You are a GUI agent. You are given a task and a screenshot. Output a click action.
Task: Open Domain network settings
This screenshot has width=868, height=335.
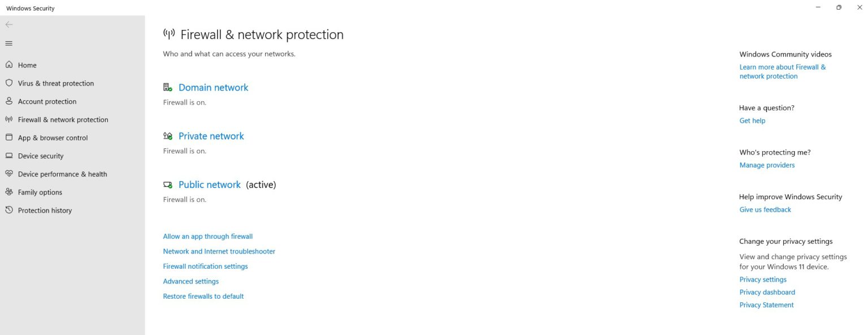213,87
